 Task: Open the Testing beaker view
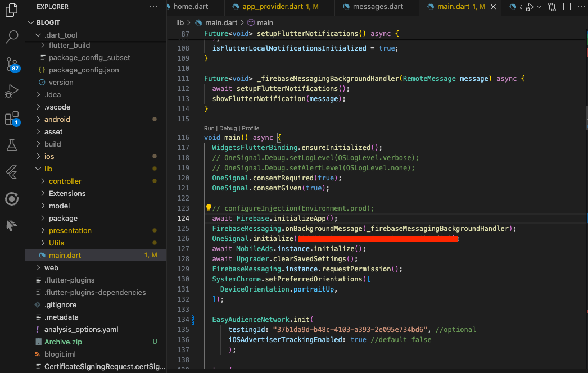(x=12, y=146)
